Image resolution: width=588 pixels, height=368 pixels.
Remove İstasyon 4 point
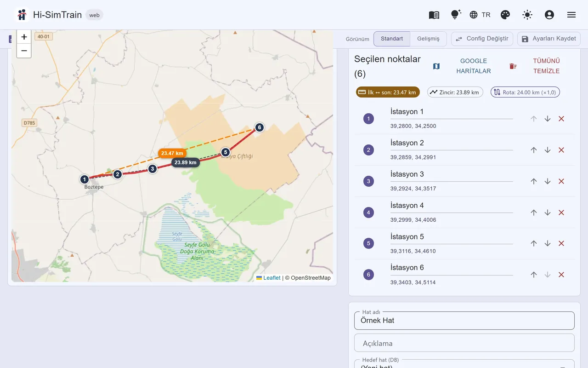click(561, 213)
